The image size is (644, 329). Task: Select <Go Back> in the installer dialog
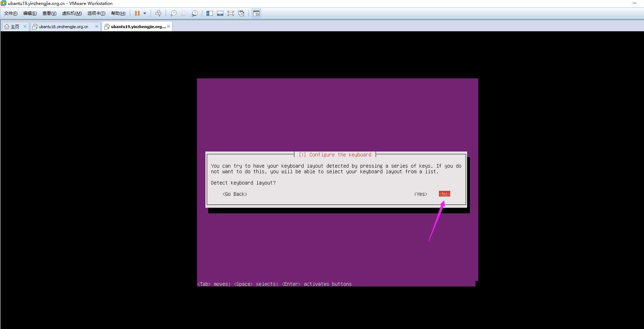(x=235, y=194)
